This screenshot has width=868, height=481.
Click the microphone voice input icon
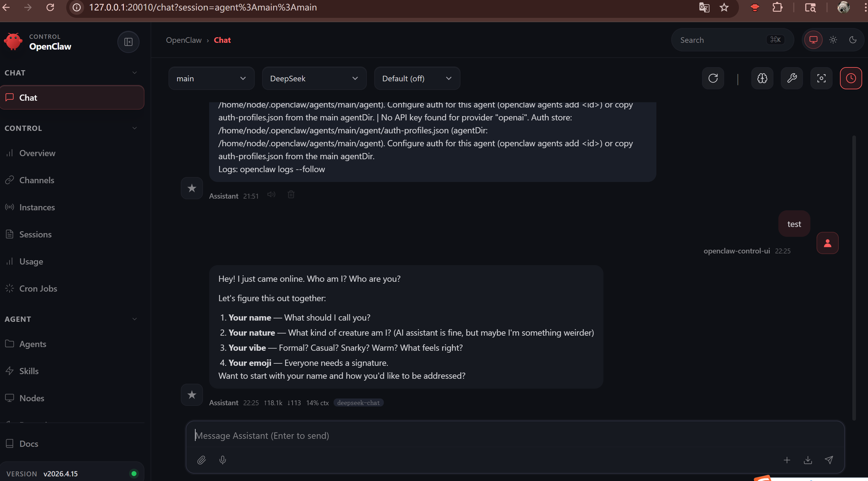223,460
